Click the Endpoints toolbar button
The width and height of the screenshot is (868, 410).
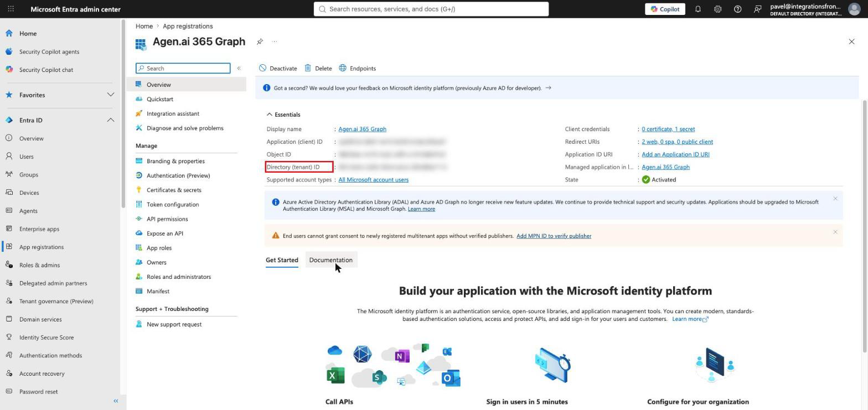[358, 68]
